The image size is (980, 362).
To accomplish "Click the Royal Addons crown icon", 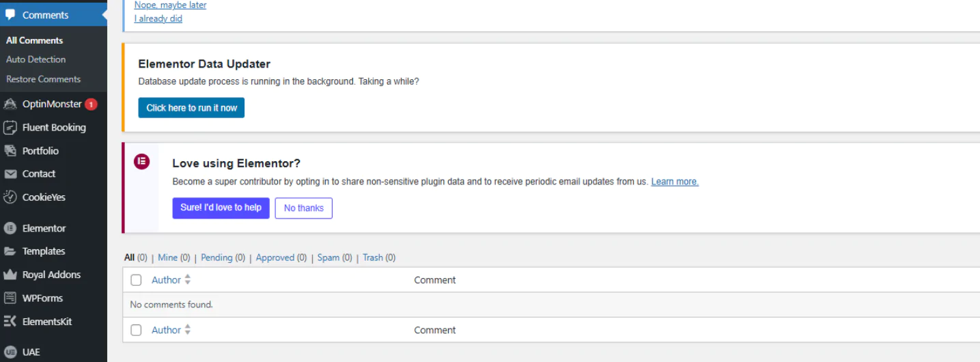I will tap(10, 275).
